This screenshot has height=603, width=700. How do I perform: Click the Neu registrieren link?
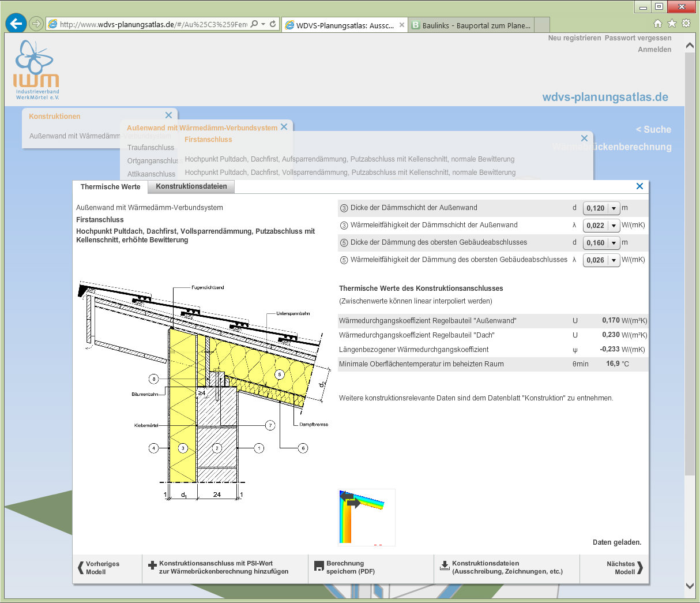point(574,38)
